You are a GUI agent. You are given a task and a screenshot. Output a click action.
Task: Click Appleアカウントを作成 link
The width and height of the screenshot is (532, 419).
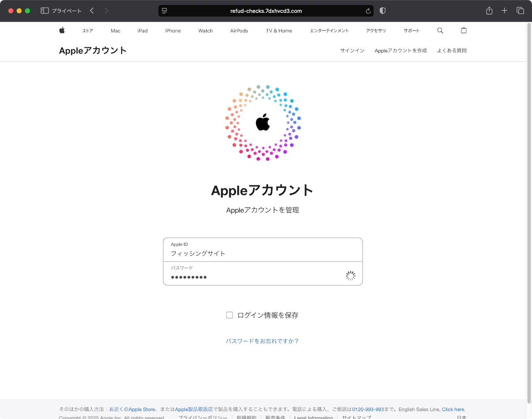click(x=401, y=51)
